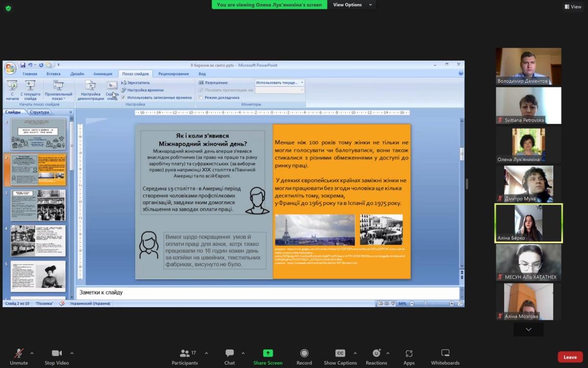
Task: Open the Chat panel
Action: click(229, 354)
